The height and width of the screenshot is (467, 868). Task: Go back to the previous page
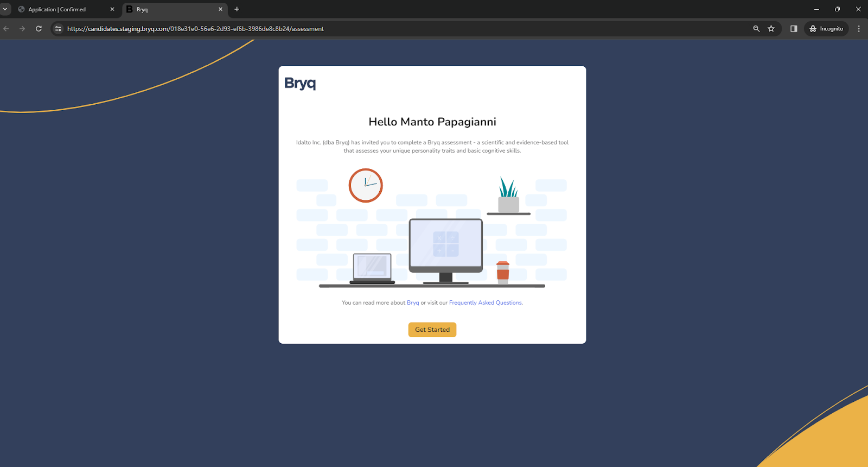pos(7,29)
